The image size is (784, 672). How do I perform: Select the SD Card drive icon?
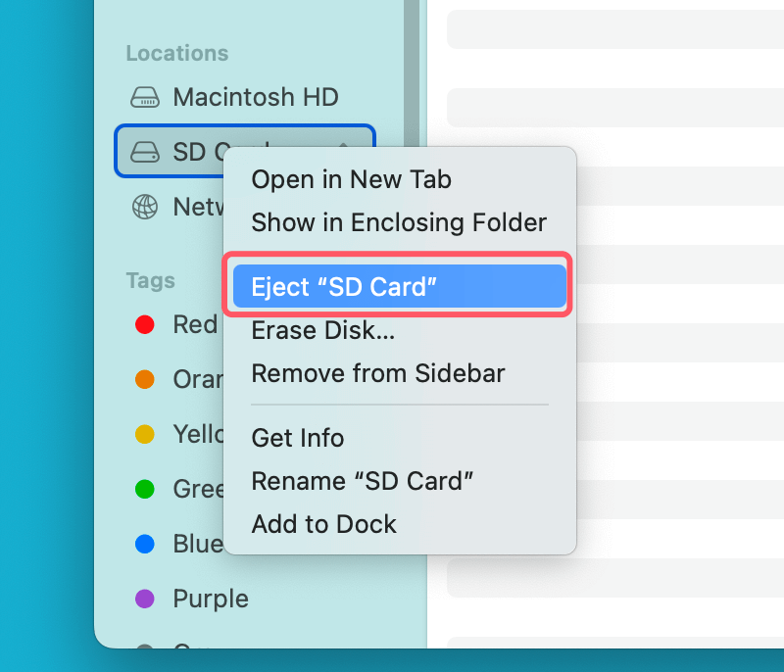145,151
